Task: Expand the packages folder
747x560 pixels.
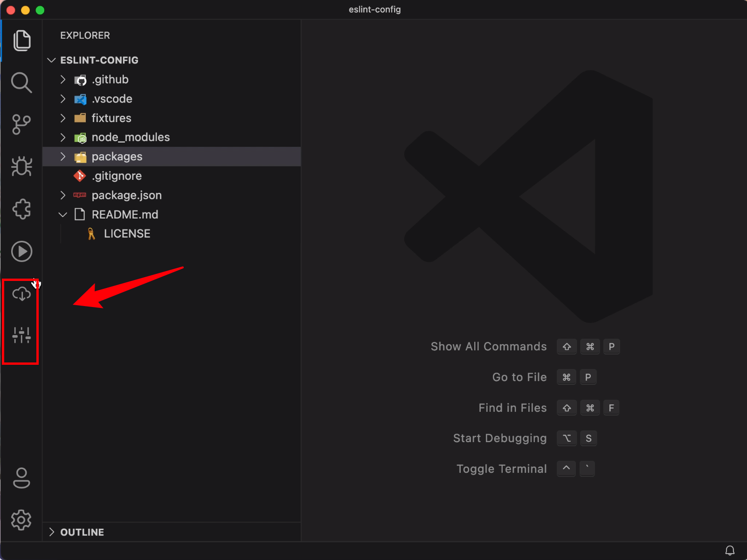Action: [63, 157]
